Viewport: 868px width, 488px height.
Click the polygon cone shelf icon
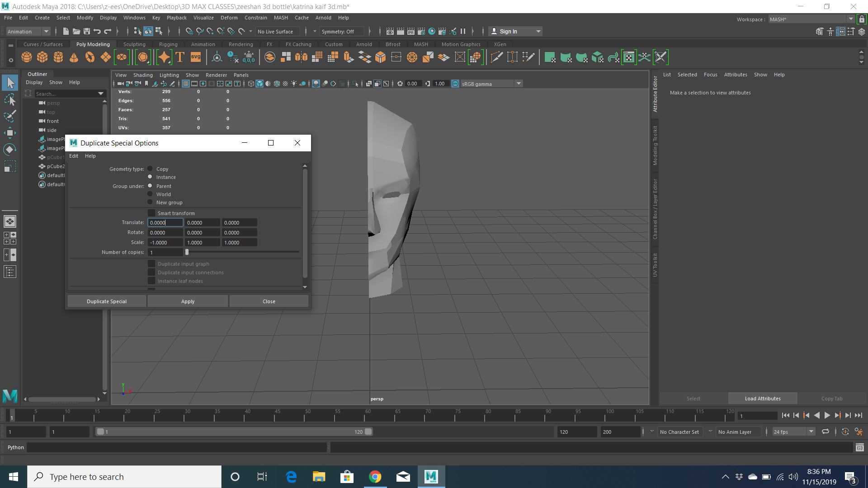point(74,57)
